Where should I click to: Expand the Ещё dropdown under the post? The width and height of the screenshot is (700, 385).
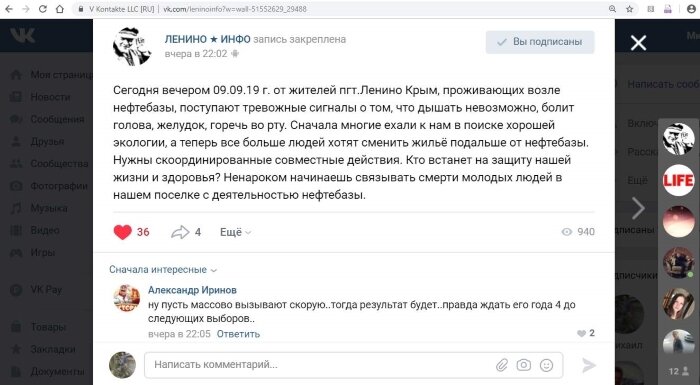pos(235,232)
